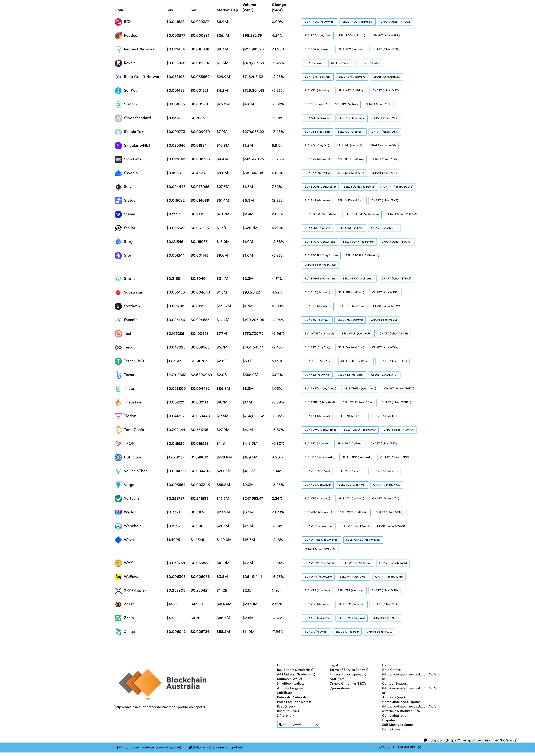Image resolution: width=535 pixels, height=756 pixels.
Task: Click the Blockchain Australia logo
Action: point(163,684)
